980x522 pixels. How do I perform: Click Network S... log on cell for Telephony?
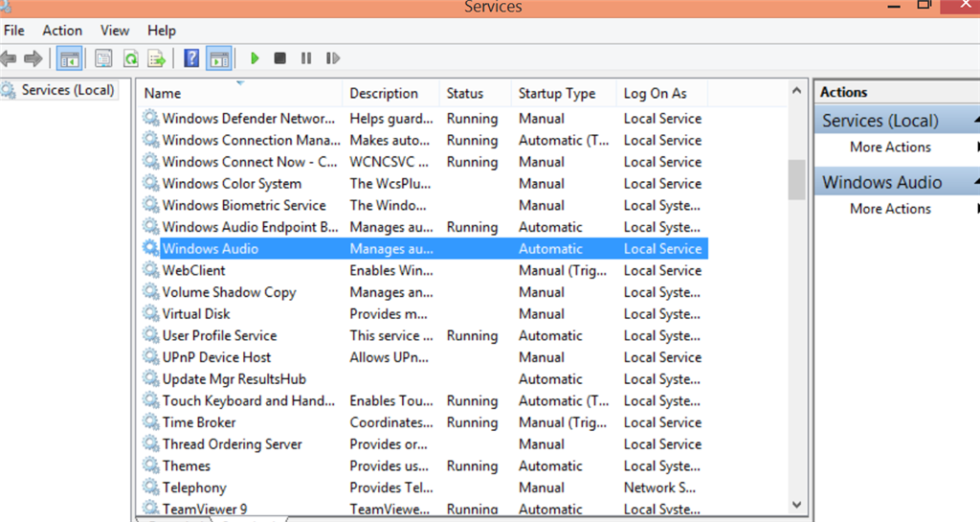[x=659, y=487]
